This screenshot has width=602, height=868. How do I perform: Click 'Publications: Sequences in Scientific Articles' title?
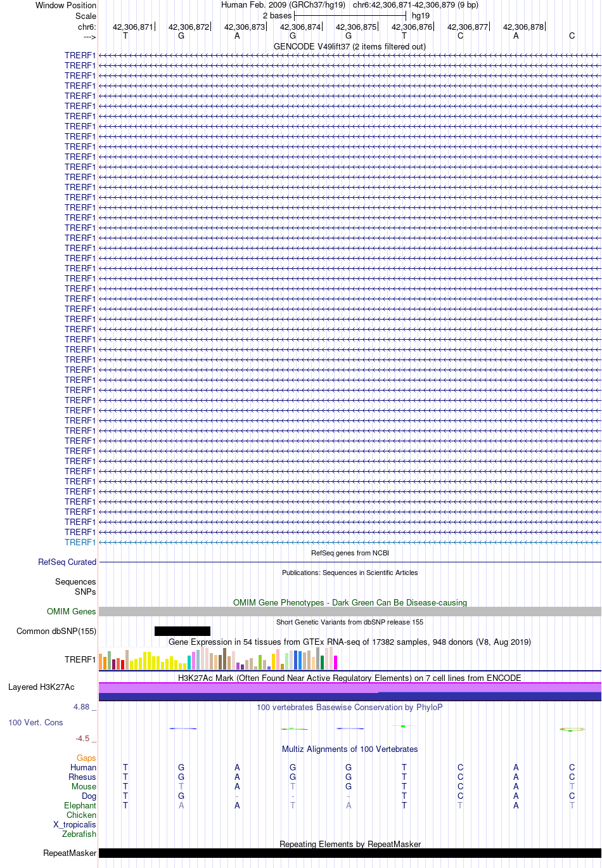click(x=350, y=573)
